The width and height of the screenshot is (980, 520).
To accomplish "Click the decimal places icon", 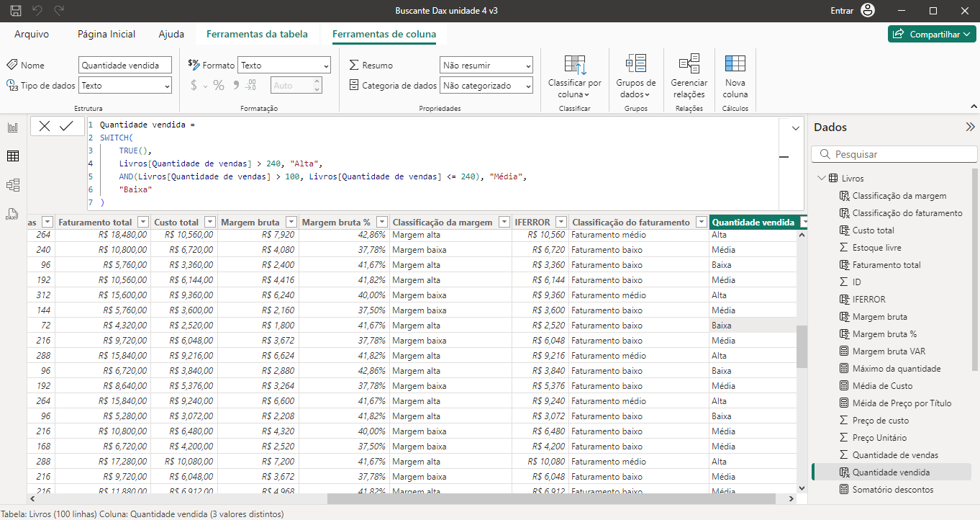I will pyautogui.click(x=250, y=86).
